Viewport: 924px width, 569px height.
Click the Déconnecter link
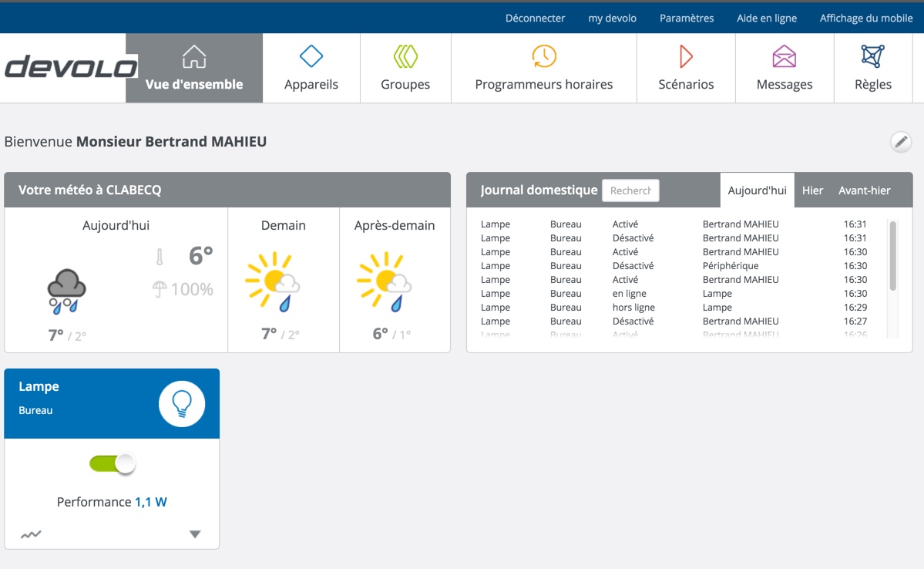[535, 18]
